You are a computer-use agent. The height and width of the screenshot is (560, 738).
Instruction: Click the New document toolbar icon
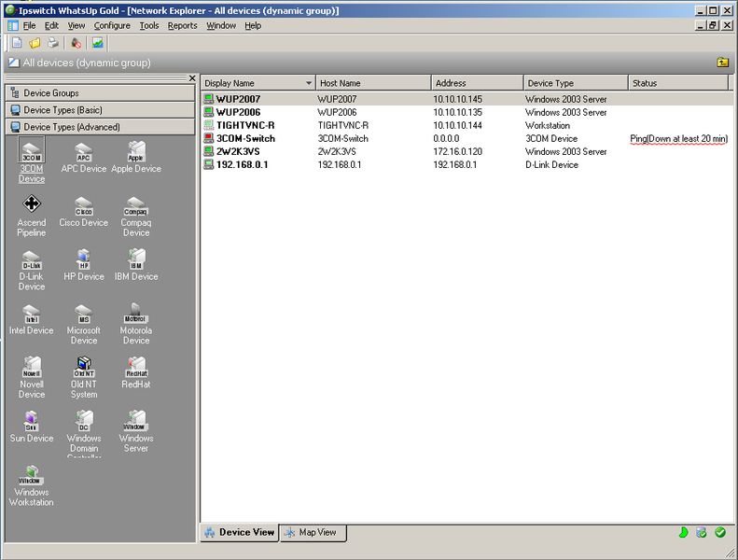17,43
